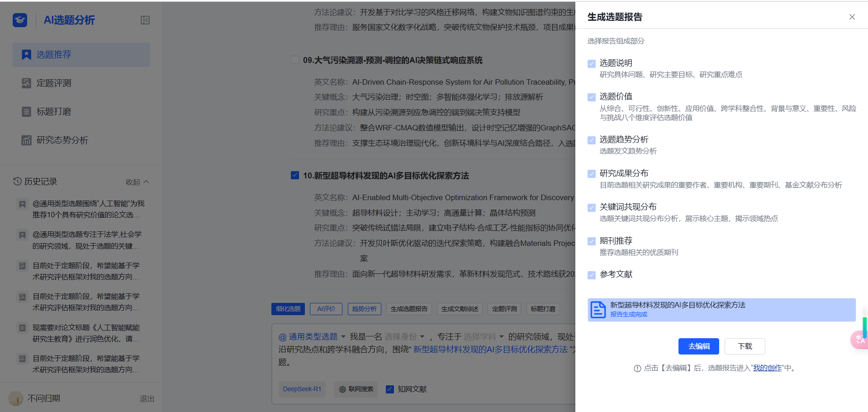The height and width of the screenshot is (412, 868).
Task: Switch to the 趋势分析 tab
Action: pyautogui.click(x=364, y=309)
